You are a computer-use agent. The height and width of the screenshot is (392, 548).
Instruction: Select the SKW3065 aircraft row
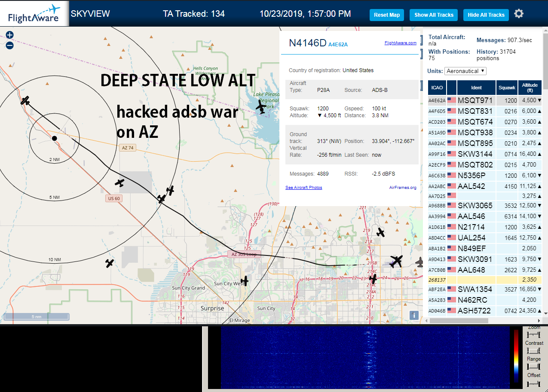click(485, 205)
